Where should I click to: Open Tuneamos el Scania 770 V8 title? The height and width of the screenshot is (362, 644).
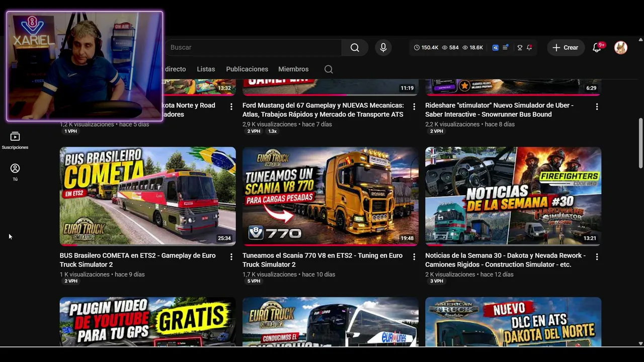323,260
